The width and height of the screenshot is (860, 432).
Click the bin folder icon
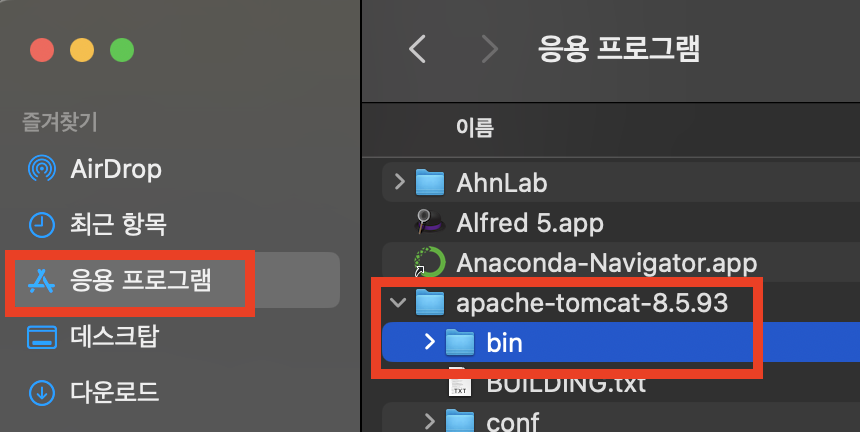[460, 343]
